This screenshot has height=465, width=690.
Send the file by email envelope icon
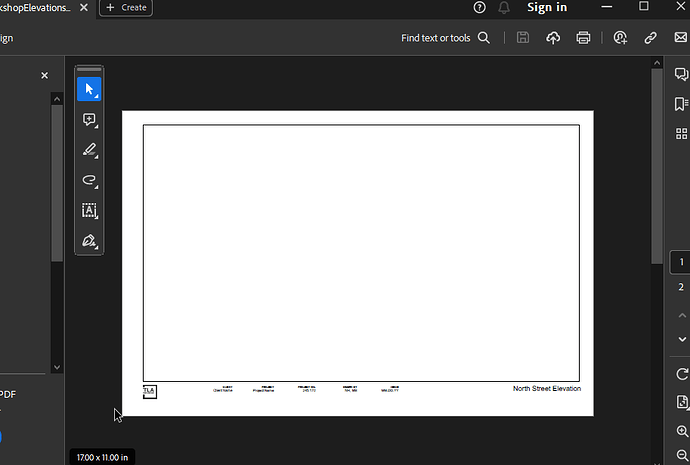coord(681,37)
